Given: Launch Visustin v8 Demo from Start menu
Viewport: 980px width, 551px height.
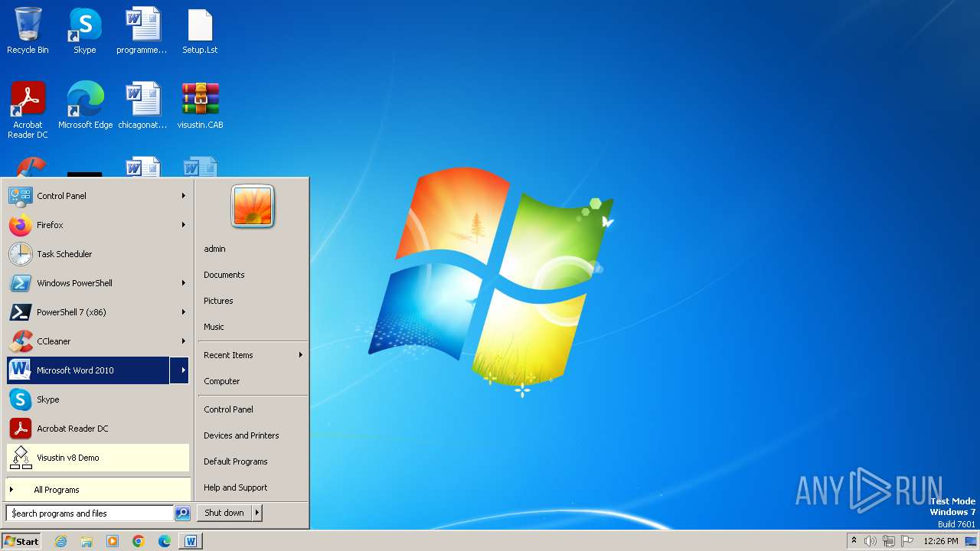Looking at the screenshot, I should pyautogui.click(x=98, y=458).
